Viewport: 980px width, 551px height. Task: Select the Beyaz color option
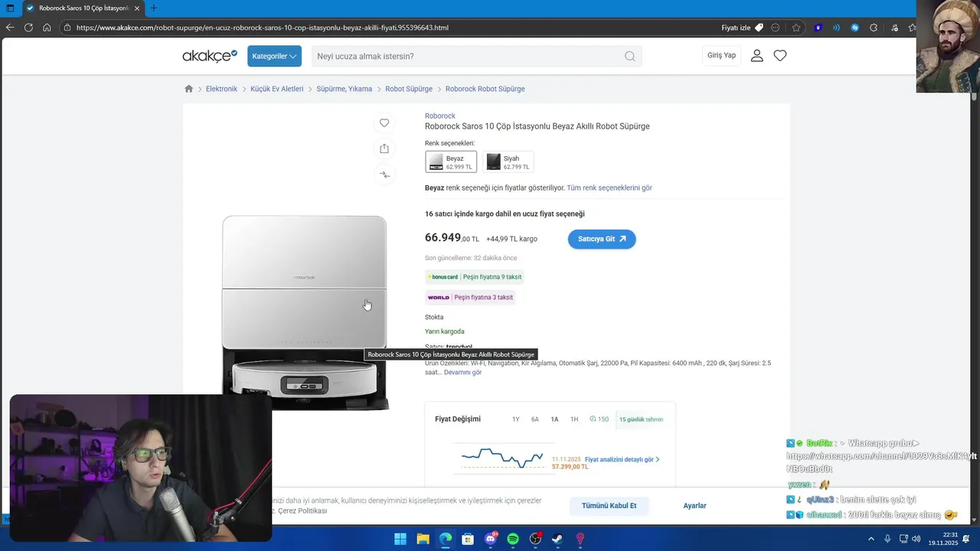(x=451, y=161)
